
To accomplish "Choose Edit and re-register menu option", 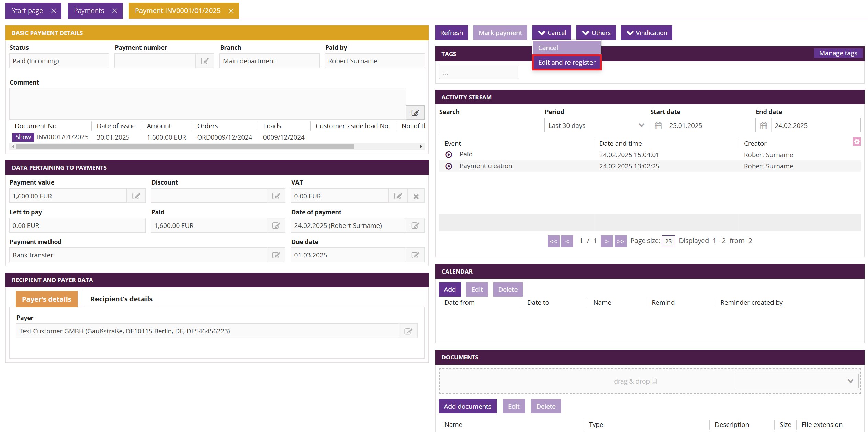I will click(566, 63).
